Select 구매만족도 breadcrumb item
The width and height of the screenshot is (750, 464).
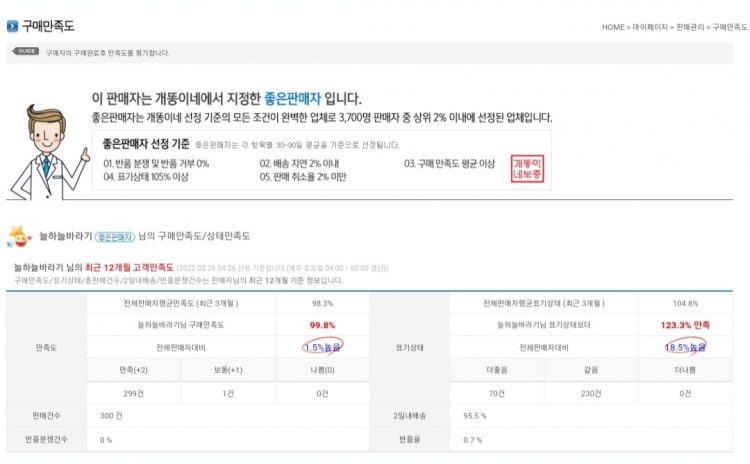(x=729, y=27)
